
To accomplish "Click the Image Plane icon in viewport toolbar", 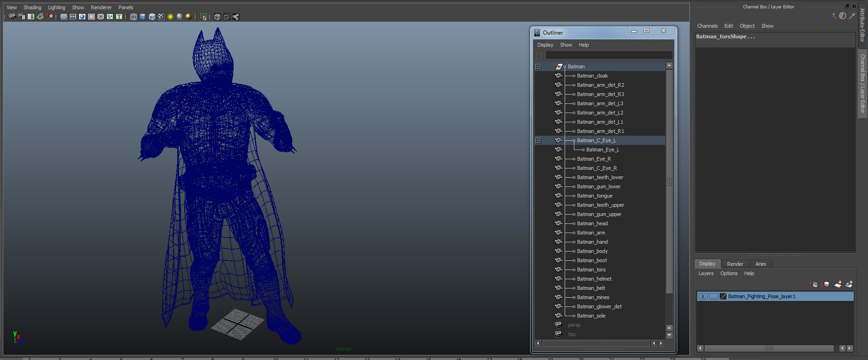I will point(40,17).
